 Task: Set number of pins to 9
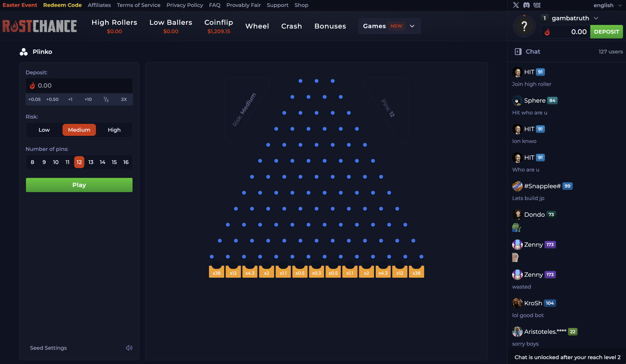click(44, 162)
